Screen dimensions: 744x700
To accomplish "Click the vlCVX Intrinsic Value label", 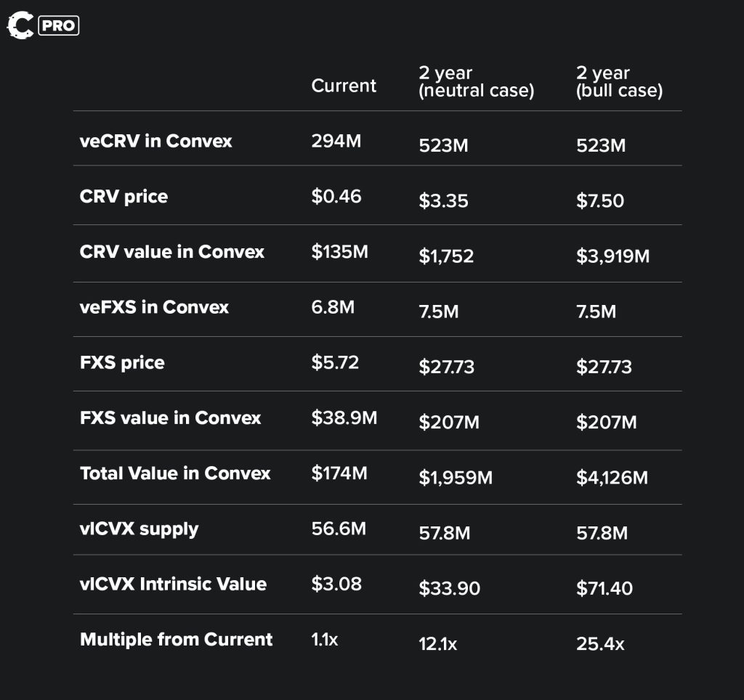I will click(173, 584).
